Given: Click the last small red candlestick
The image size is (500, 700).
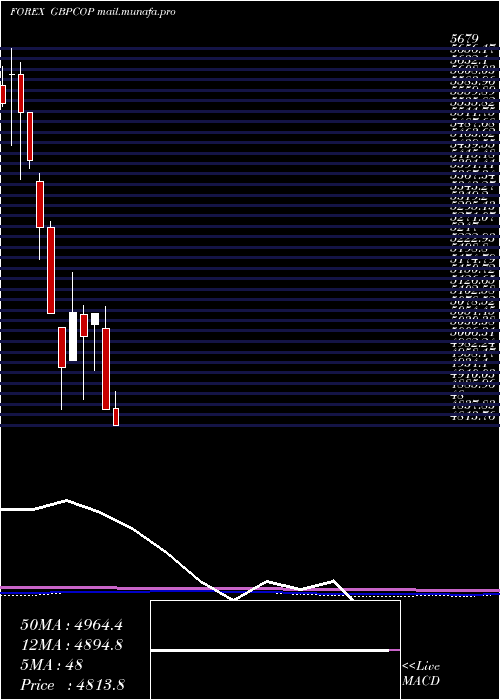Looking at the screenshot, I should tap(116, 417).
